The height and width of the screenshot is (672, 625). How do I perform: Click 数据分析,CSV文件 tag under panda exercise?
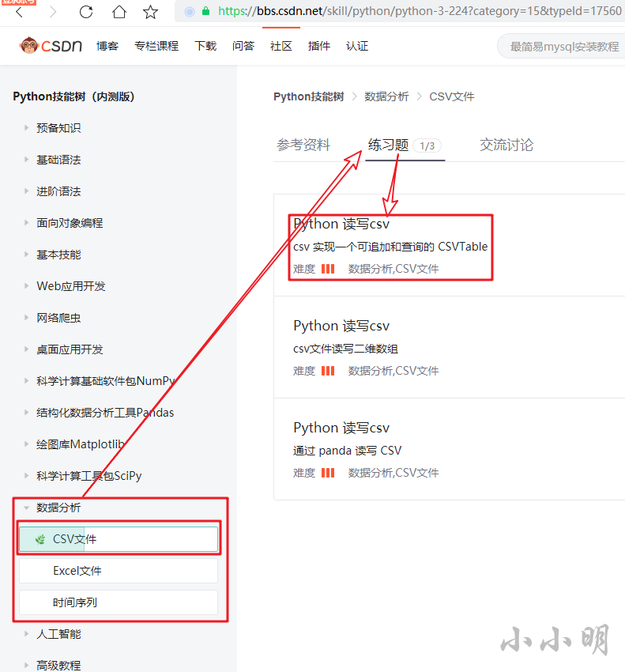(x=393, y=473)
